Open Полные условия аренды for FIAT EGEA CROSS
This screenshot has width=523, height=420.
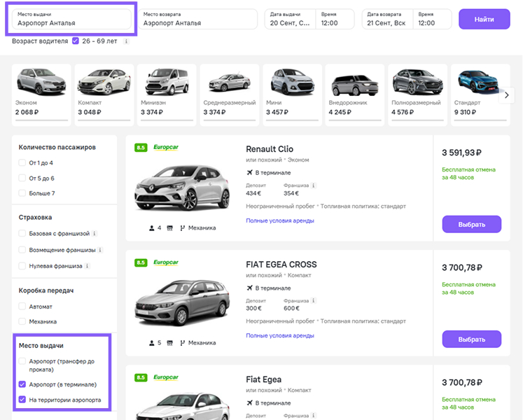pos(280,335)
